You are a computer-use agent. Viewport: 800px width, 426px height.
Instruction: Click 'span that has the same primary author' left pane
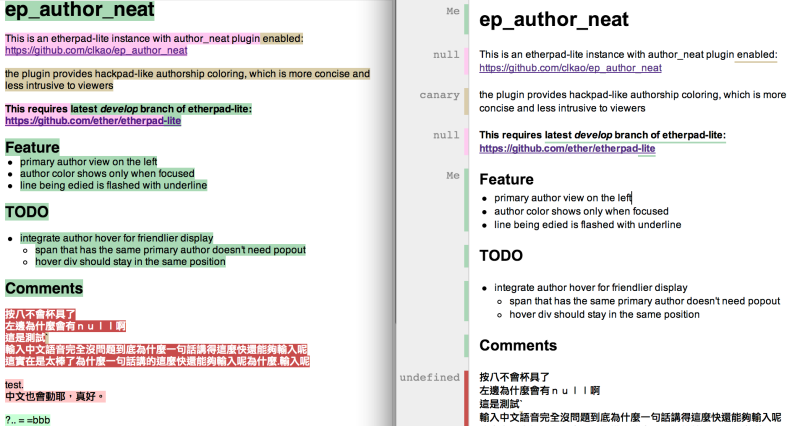[x=170, y=250]
